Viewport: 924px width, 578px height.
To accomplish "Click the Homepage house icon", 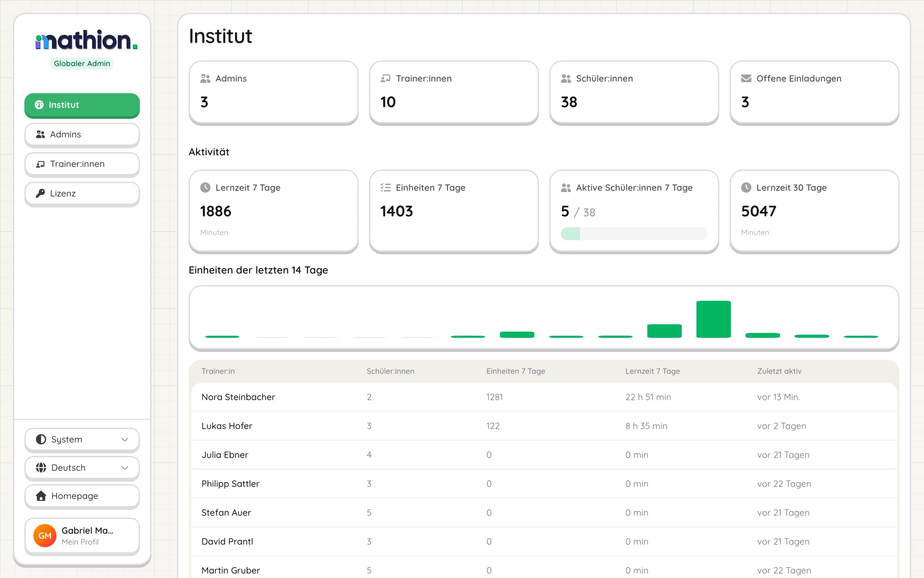I will click(x=41, y=496).
